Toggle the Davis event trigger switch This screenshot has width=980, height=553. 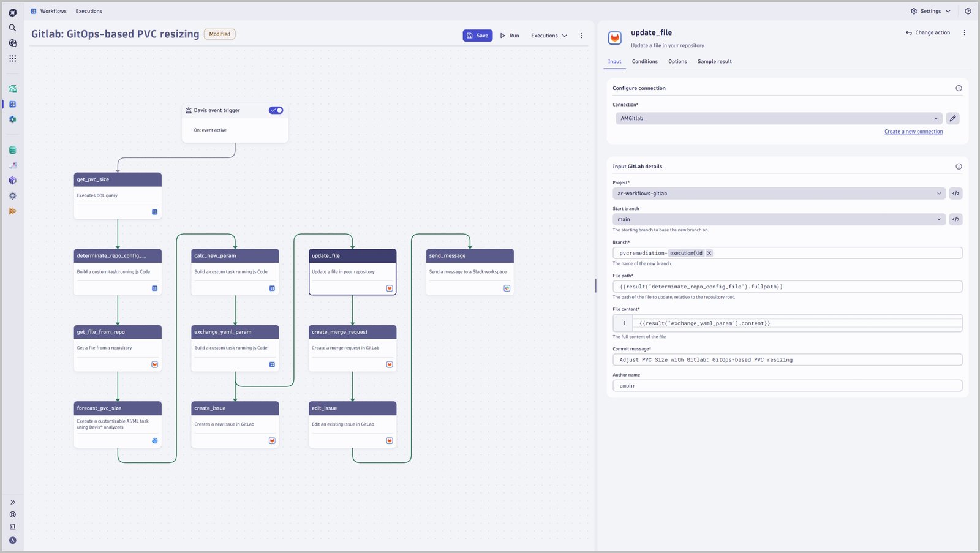(276, 110)
